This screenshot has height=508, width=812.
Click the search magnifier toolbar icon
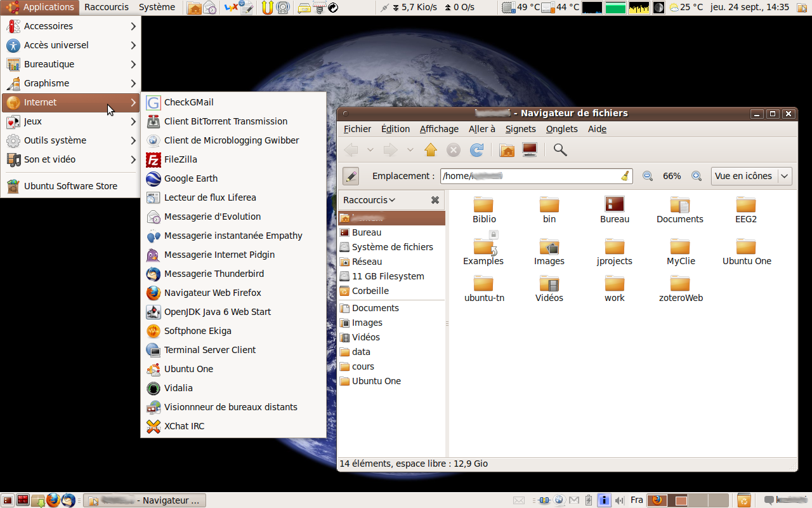(560, 150)
